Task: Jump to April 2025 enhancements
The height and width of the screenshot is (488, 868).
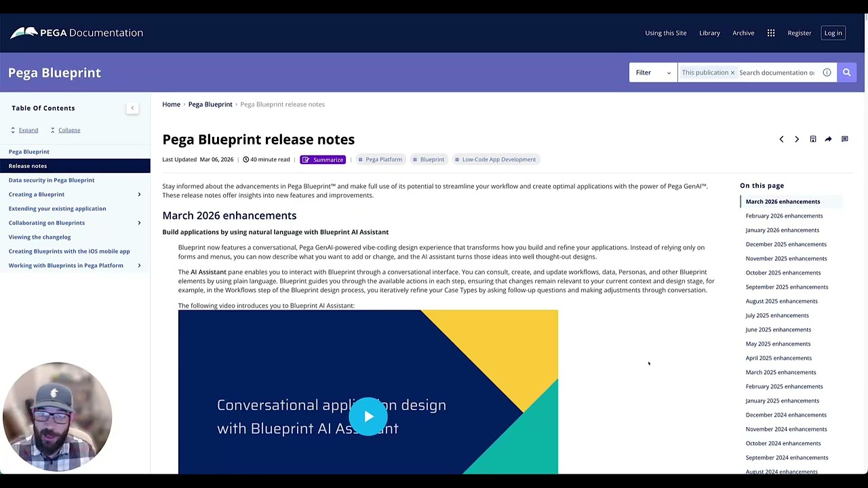Action: click(778, 358)
